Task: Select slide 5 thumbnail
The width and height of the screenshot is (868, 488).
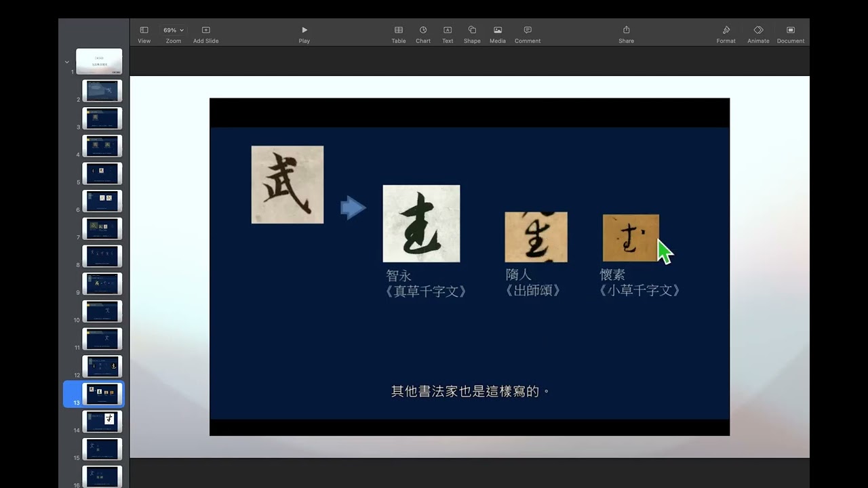Action: coord(102,174)
